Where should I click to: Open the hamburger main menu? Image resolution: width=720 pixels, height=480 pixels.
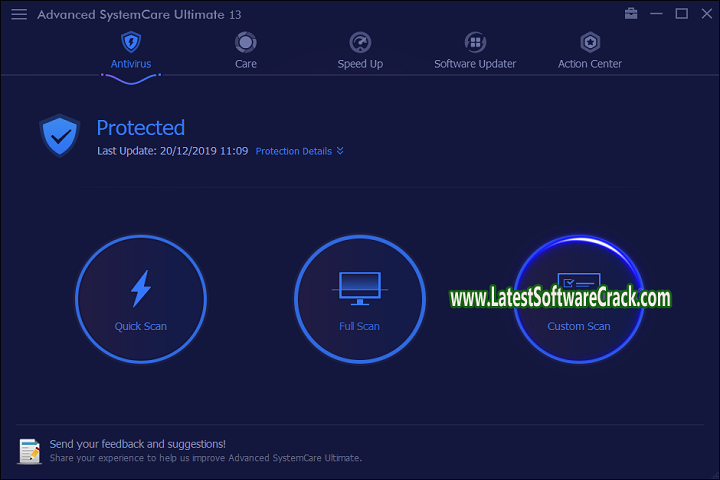click(x=19, y=14)
